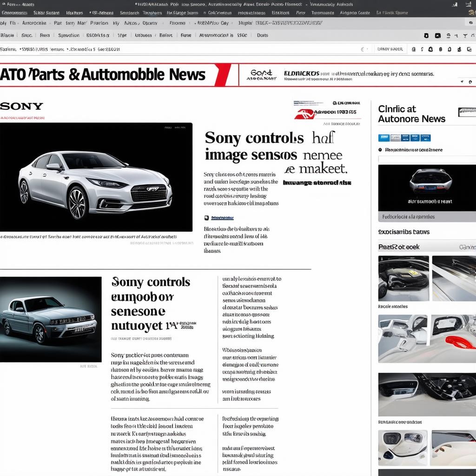This screenshot has width=476, height=476.
Task: Click the boxed image icon beside Autonore News heading
Action: (466, 112)
